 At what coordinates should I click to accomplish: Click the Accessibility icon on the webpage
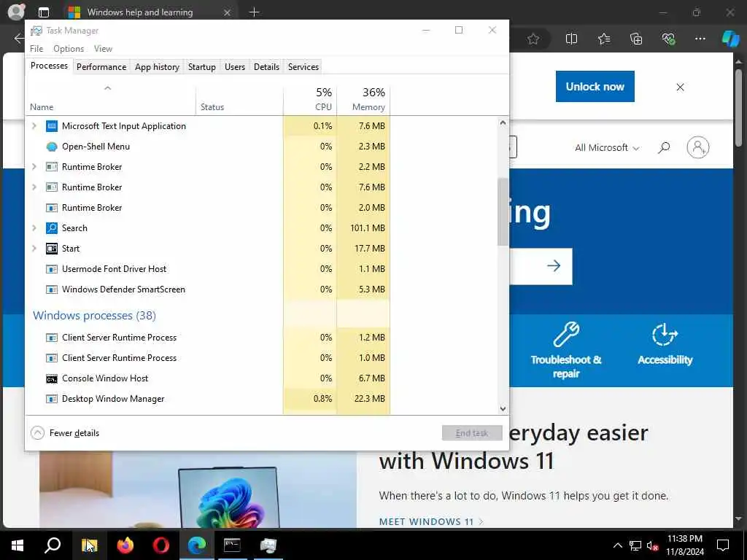pyautogui.click(x=665, y=334)
